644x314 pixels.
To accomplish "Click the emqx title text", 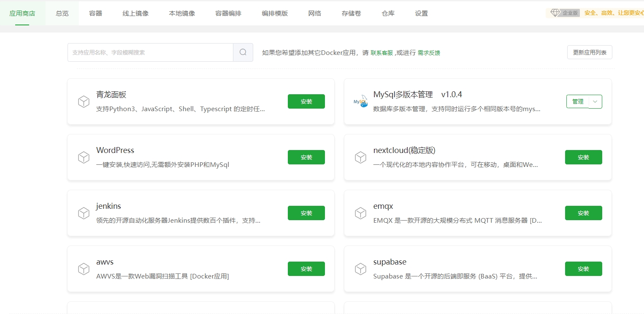I will tap(383, 206).
